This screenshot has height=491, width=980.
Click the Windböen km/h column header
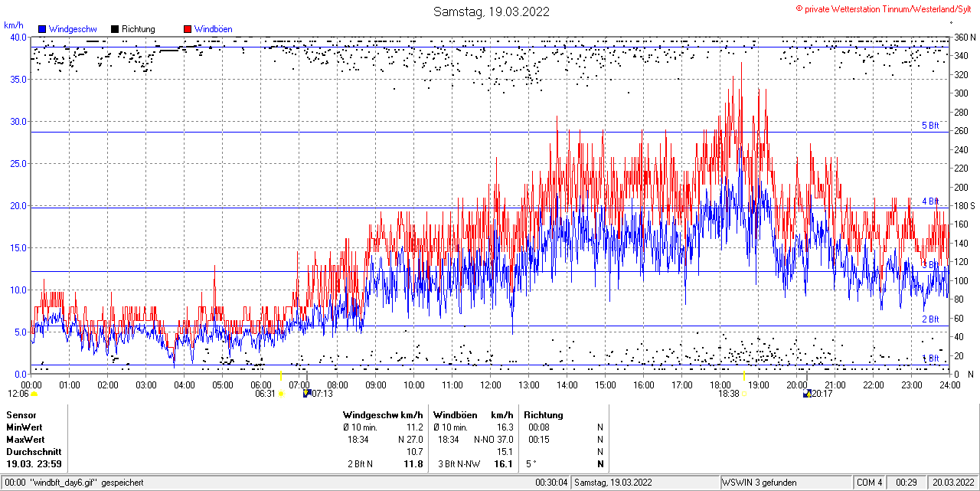point(473,415)
